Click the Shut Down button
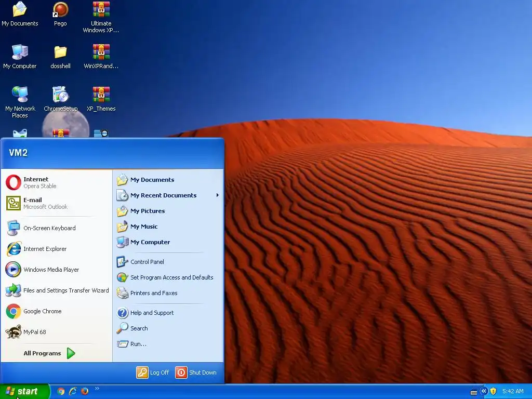Screen dimensions: 532x399 (x=196, y=373)
